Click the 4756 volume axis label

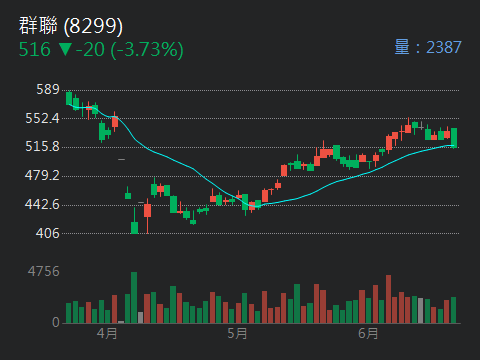pos(44,271)
